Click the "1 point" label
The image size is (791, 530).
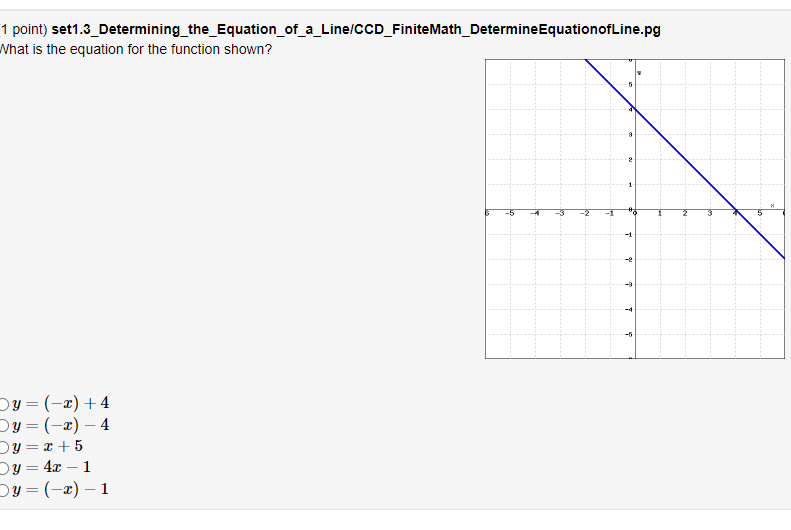click(x=23, y=29)
